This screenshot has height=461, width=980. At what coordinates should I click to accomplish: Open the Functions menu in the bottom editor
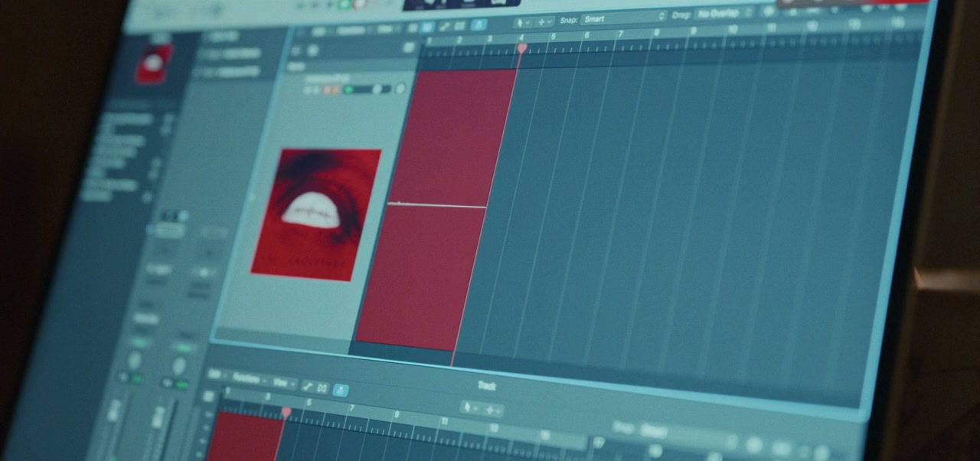tap(249, 379)
